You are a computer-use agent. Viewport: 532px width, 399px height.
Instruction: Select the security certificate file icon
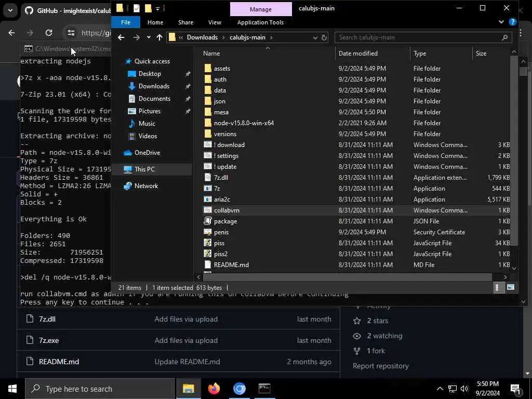coord(208,232)
